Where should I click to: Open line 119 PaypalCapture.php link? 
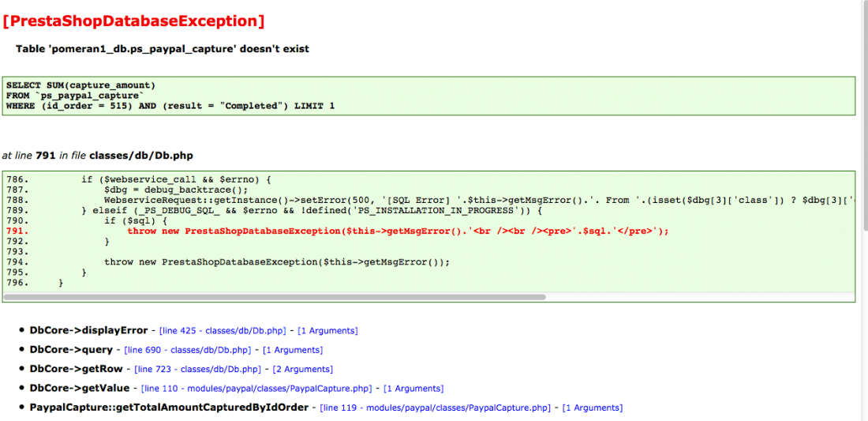[x=435, y=408]
